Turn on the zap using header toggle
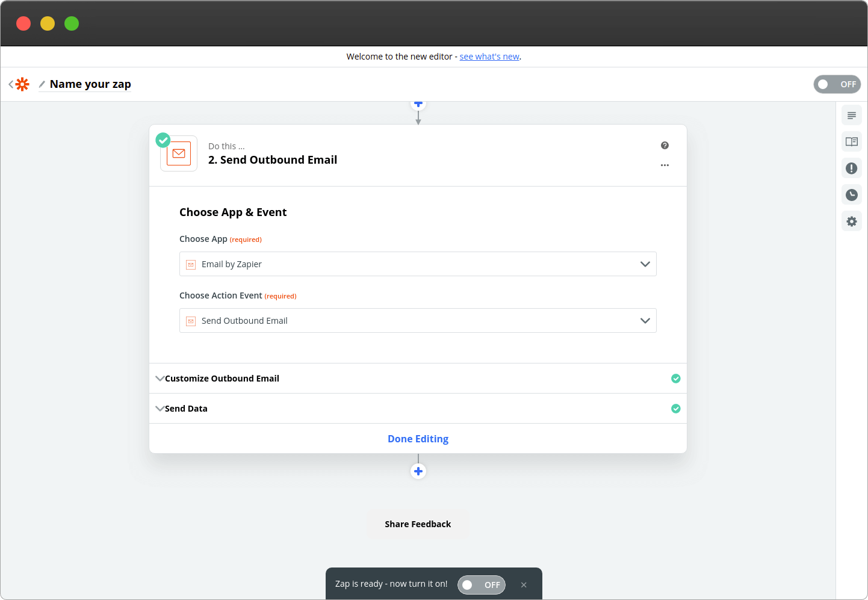 coord(837,84)
